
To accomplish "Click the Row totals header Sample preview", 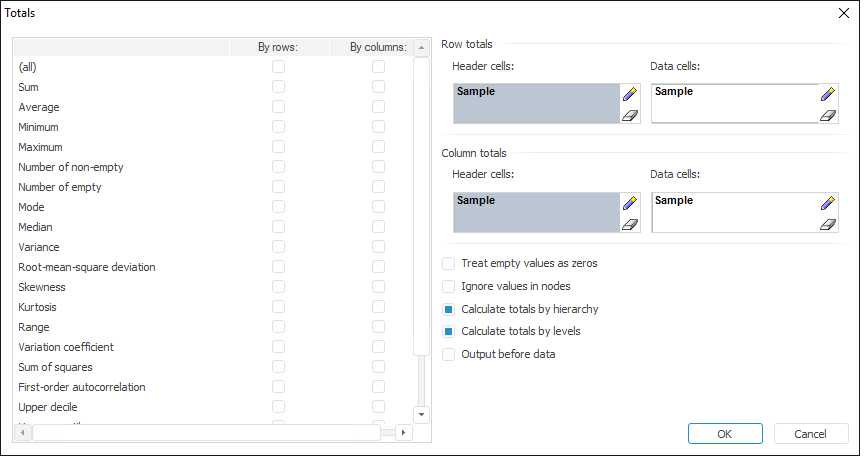I will 536,103.
